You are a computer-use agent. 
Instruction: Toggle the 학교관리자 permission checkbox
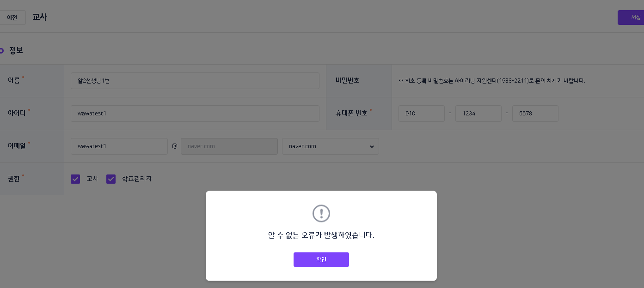point(111,179)
